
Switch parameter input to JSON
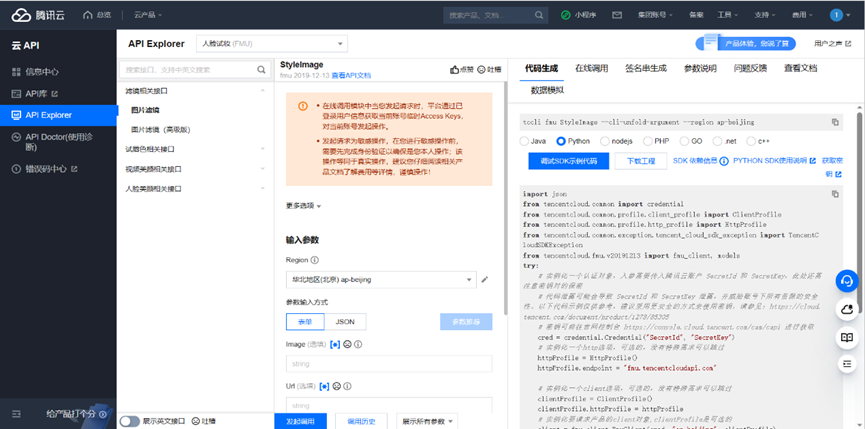[x=345, y=321]
